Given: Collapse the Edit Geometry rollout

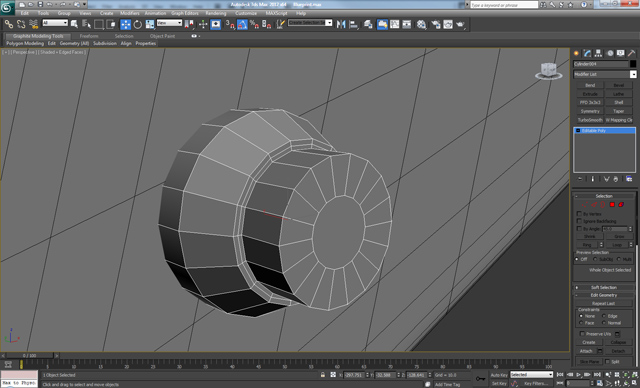Looking at the screenshot, I should pos(604,295).
